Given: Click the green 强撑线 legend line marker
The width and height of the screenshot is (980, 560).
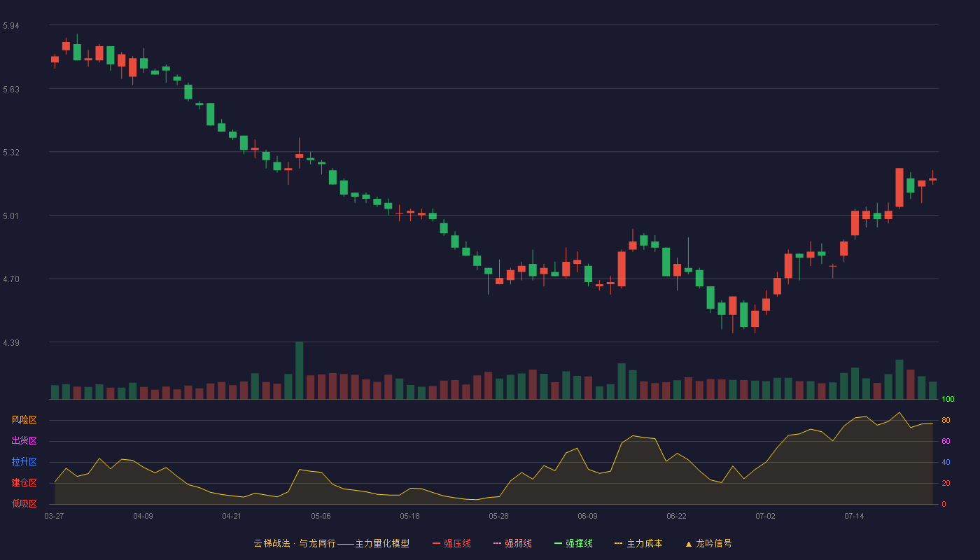Looking at the screenshot, I should pyautogui.click(x=558, y=543).
